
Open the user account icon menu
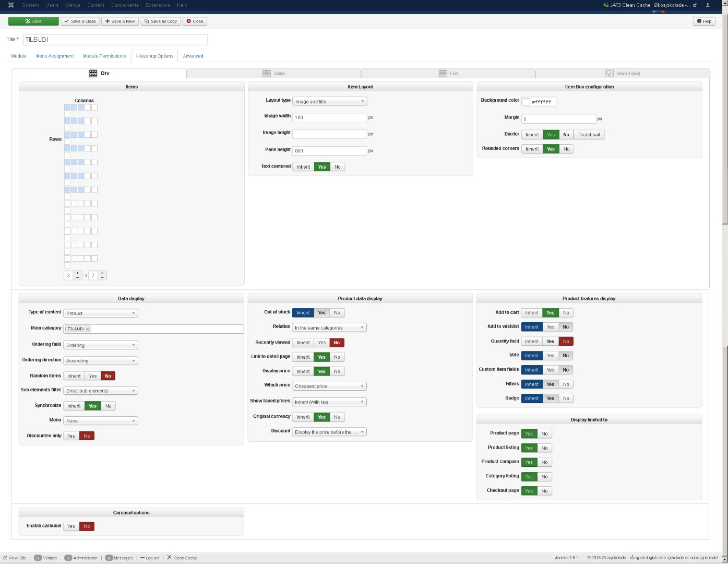pyautogui.click(x=708, y=5)
